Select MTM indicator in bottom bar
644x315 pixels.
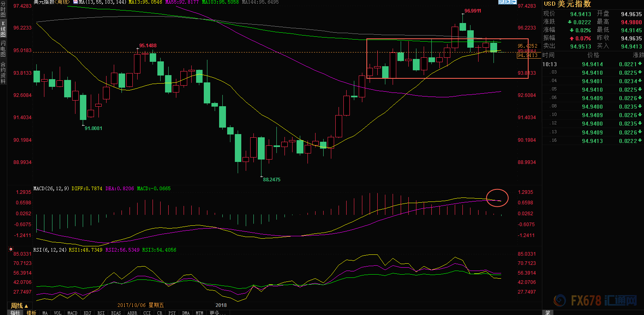[x=200, y=313]
